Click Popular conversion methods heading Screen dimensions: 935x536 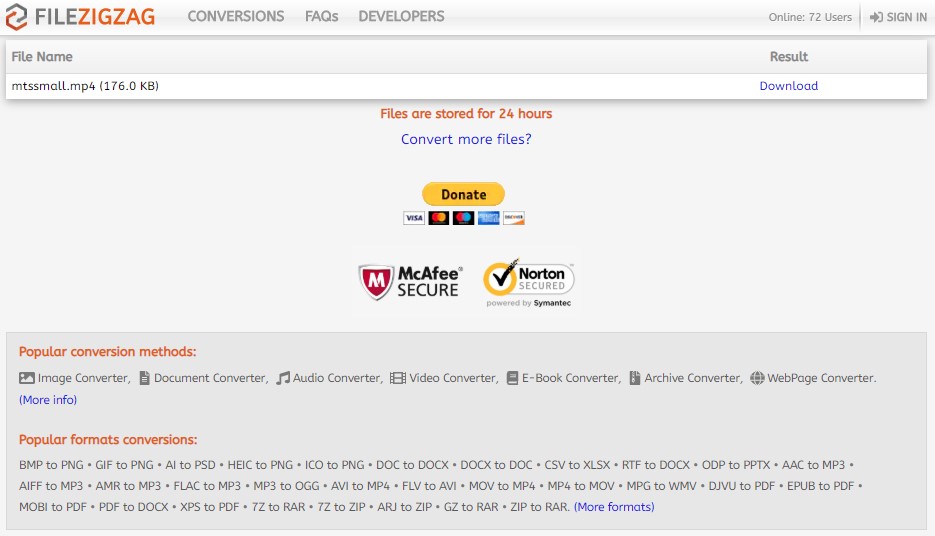(x=107, y=352)
